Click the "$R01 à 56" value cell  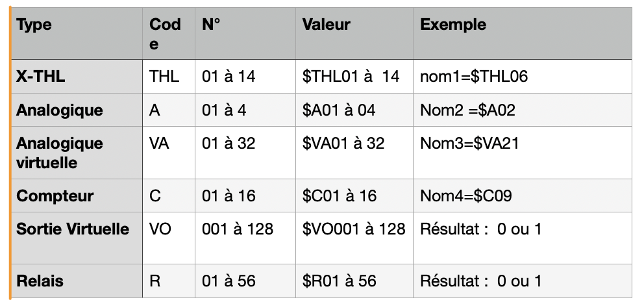339,281
